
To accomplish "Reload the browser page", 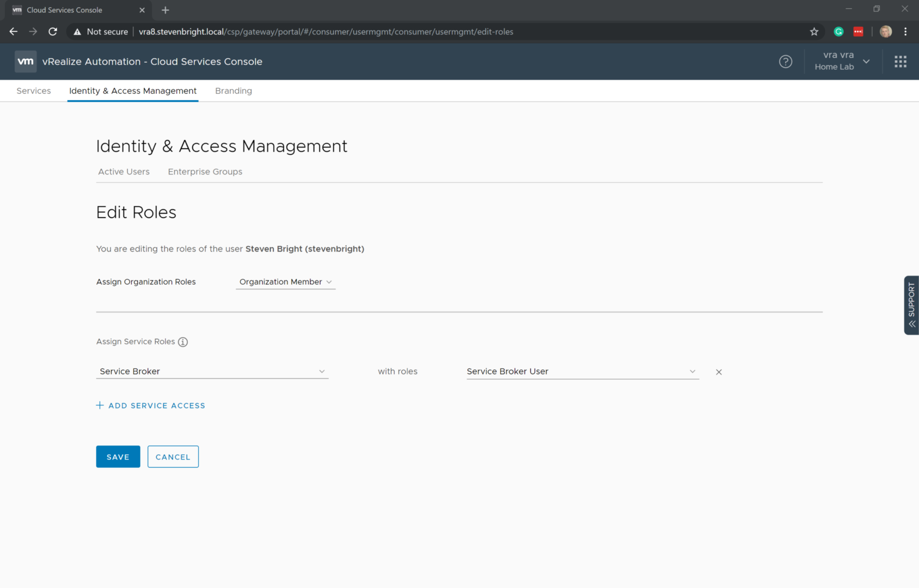I will pos(53,32).
